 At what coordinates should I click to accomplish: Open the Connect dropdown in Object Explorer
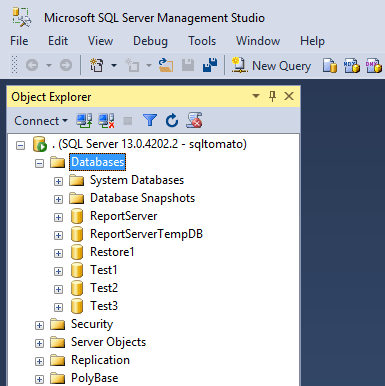click(41, 121)
